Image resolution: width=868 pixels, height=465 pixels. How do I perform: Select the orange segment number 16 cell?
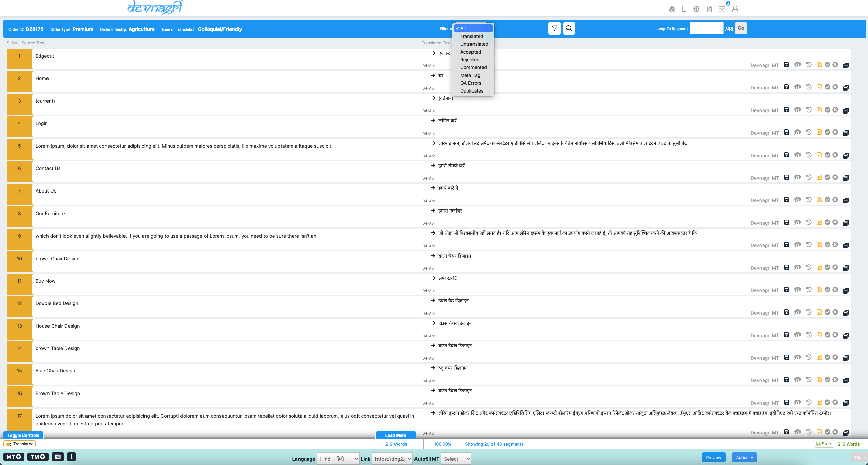click(x=19, y=397)
